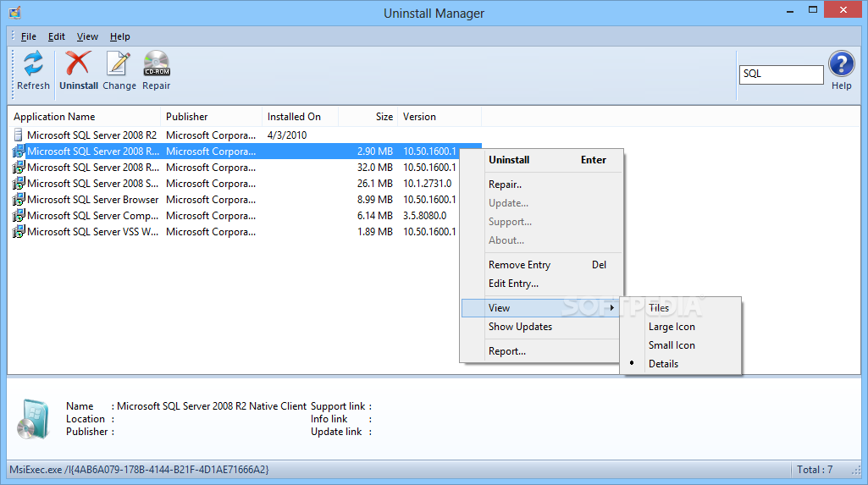Click version 10.1.2731.0 cell
Image resolution: width=868 pixels, height=485 pixels.
click(428, 183)
